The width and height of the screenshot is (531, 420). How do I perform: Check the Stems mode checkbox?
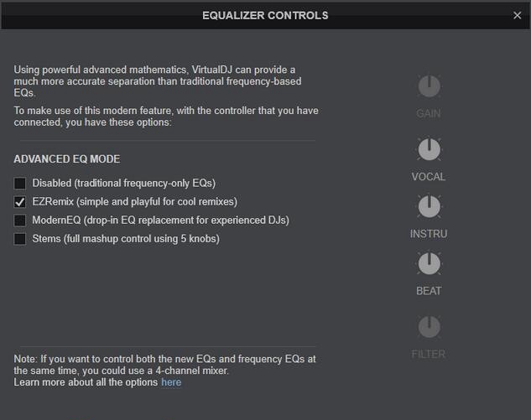(x=20, y=239)
